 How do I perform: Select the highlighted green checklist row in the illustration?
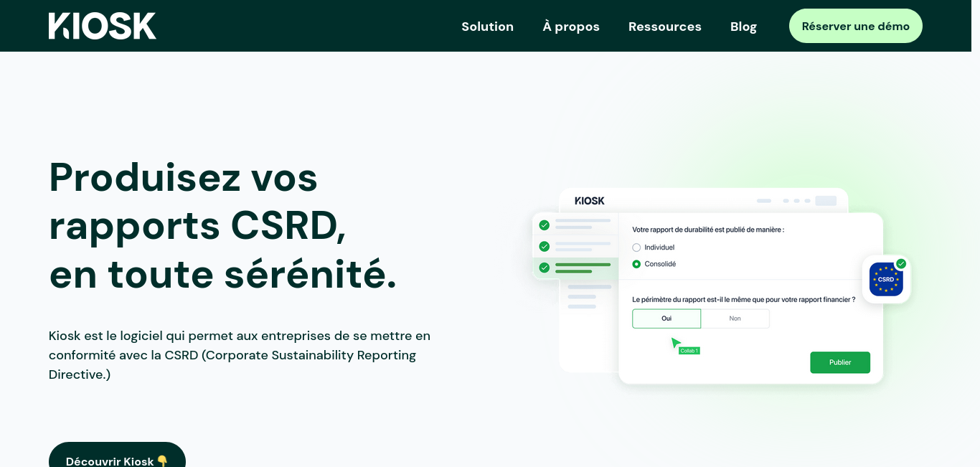575,268
